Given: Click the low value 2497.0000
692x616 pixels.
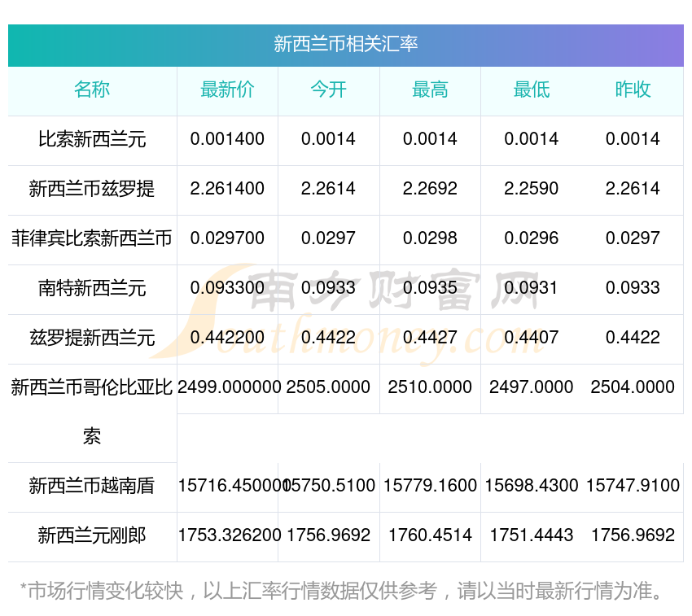Looking at the screenshot, I should coord(532,387).
